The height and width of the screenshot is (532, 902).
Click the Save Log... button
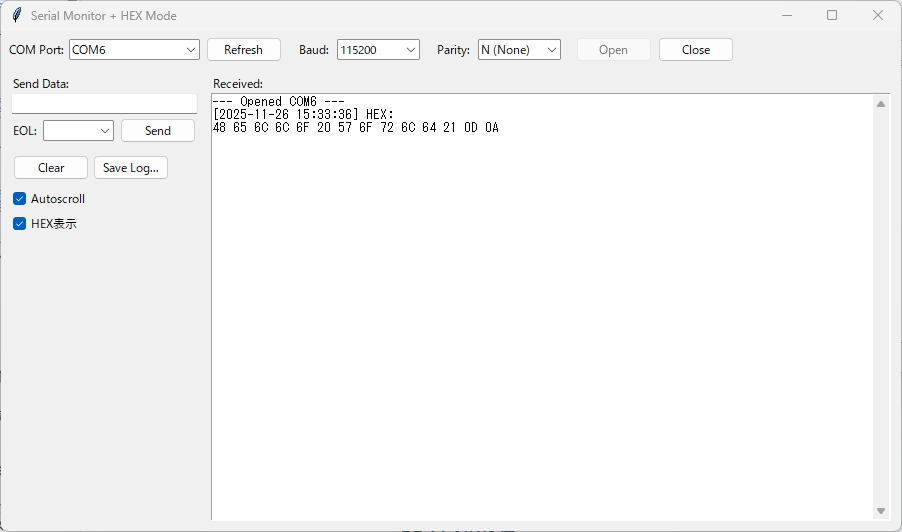[x=131, y=168]
